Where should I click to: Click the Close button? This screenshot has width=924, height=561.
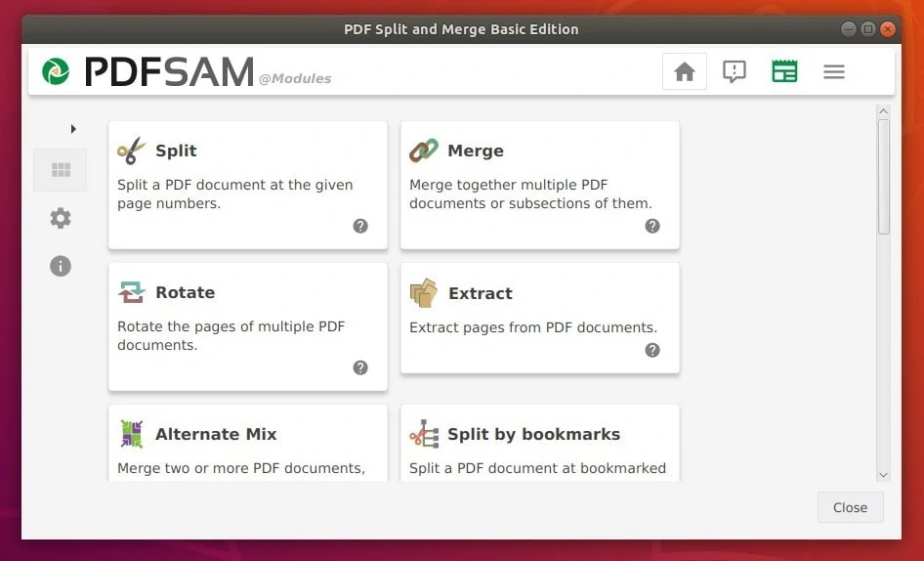point(851,507)
